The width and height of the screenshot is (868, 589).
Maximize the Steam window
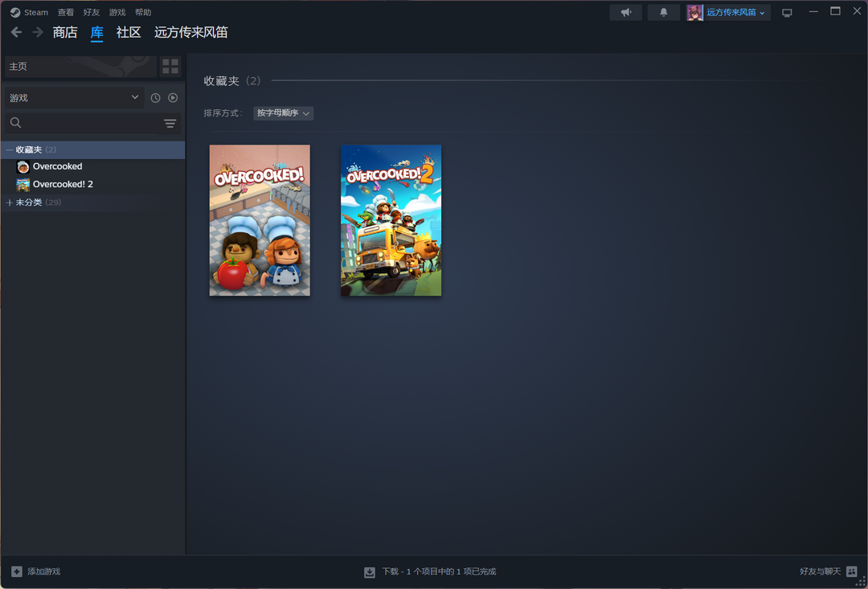coord(835,11)
